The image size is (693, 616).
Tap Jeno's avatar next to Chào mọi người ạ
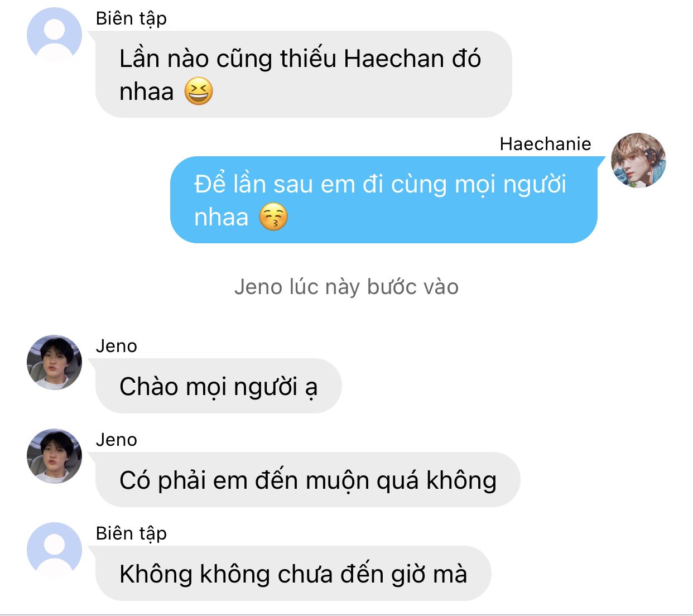55,362
